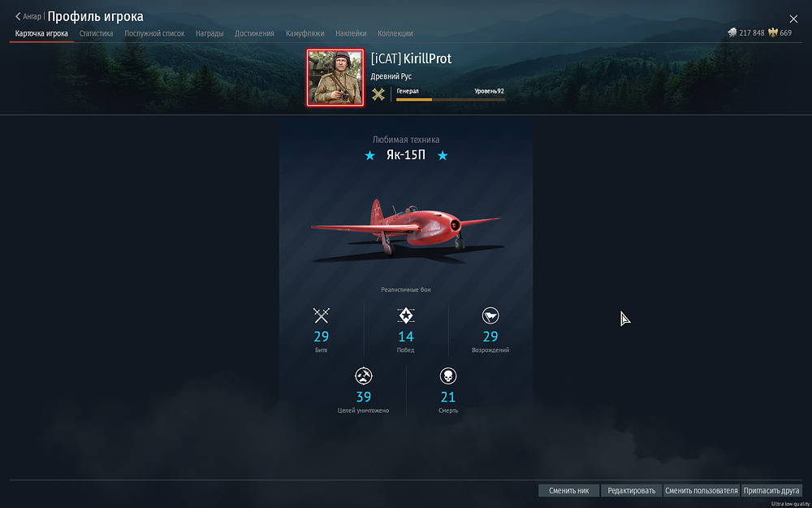Open the Коллекции tab
This screenshot has height=508, width=812.
pos(395,33)
